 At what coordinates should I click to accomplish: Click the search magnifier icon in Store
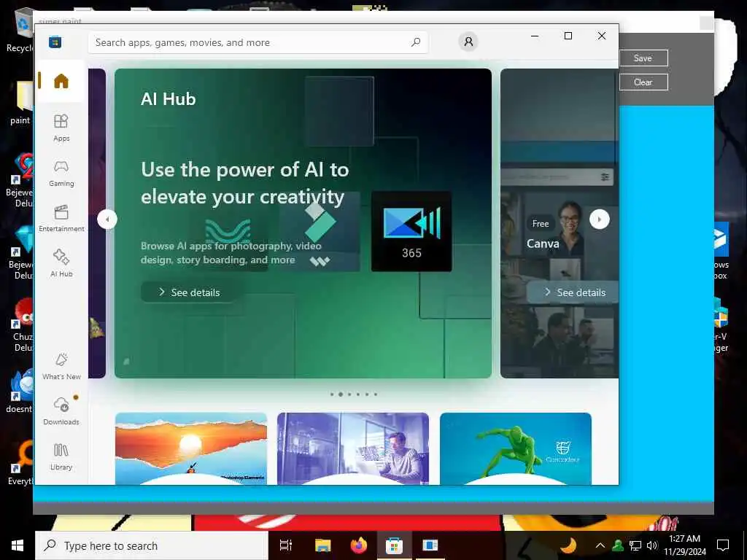click(x=416, y=42)
